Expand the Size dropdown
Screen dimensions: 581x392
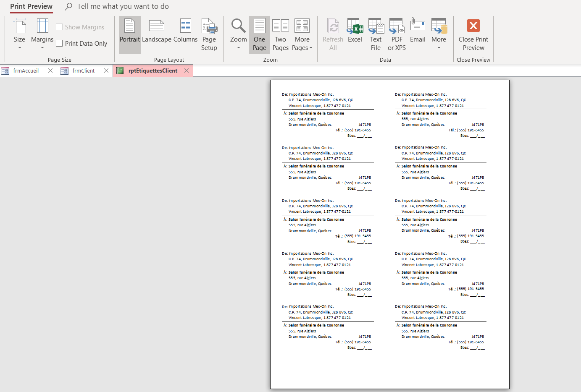point(19,34)
